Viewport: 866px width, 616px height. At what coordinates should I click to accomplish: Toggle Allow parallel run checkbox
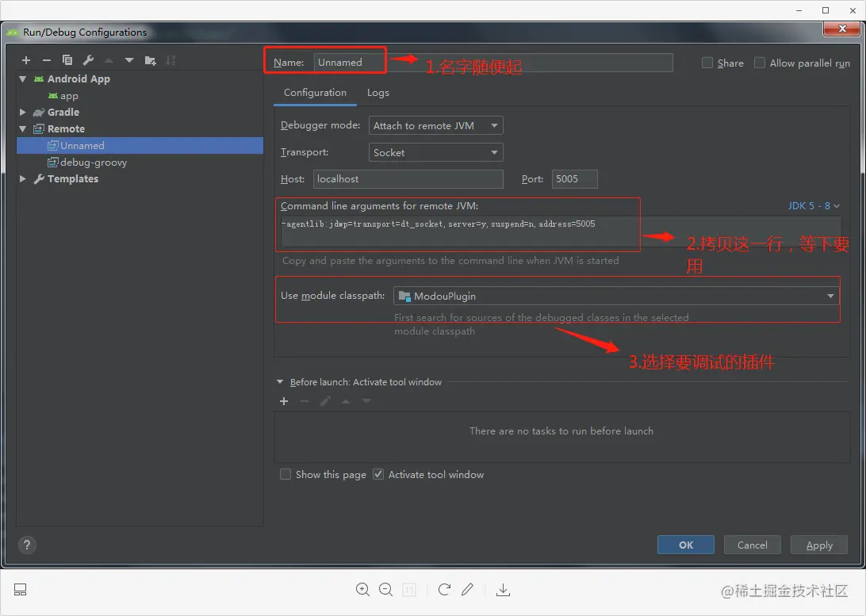(x=760, y=63)
